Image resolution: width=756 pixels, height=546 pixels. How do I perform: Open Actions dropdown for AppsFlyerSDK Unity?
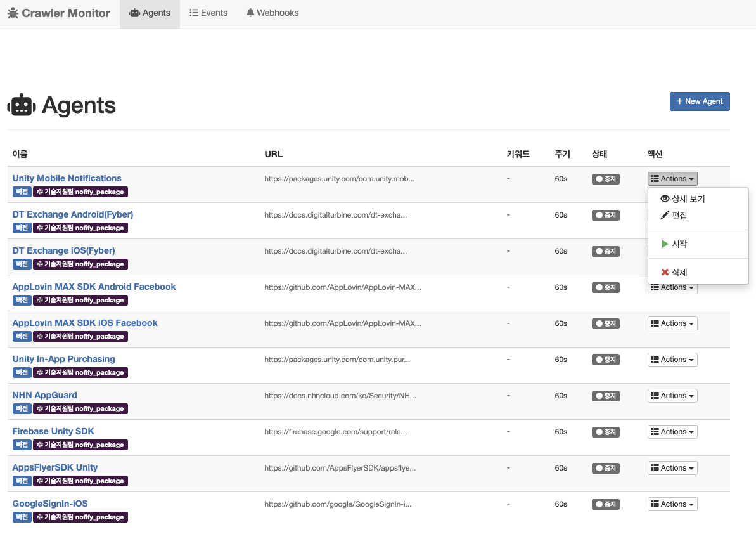[x=672, y=468]
